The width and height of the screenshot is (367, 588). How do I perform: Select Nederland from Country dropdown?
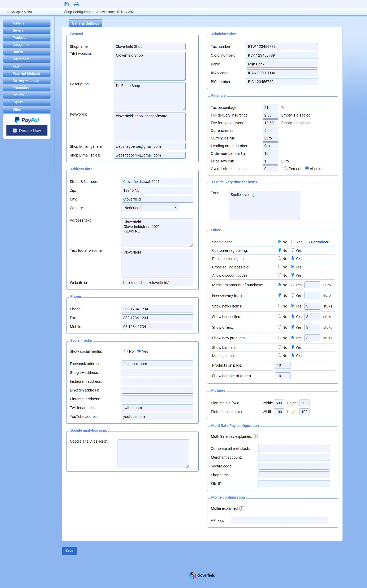[150, 208]
